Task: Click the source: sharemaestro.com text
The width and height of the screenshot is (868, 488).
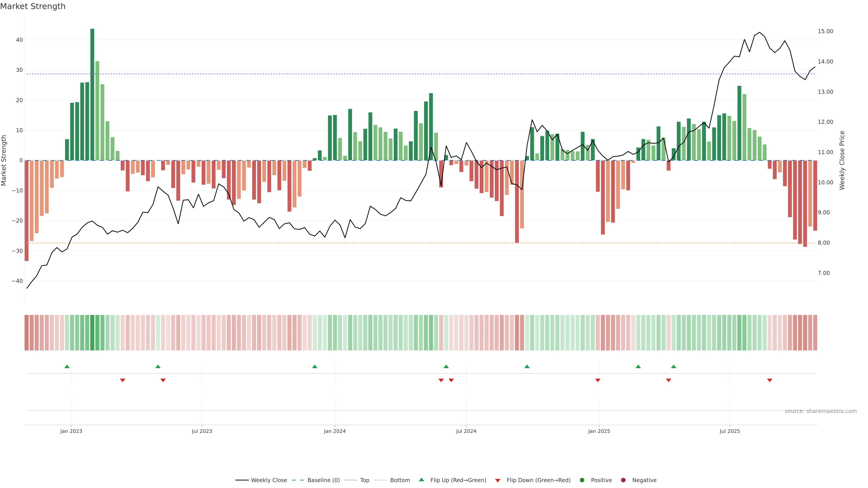Action: (821, 411)
